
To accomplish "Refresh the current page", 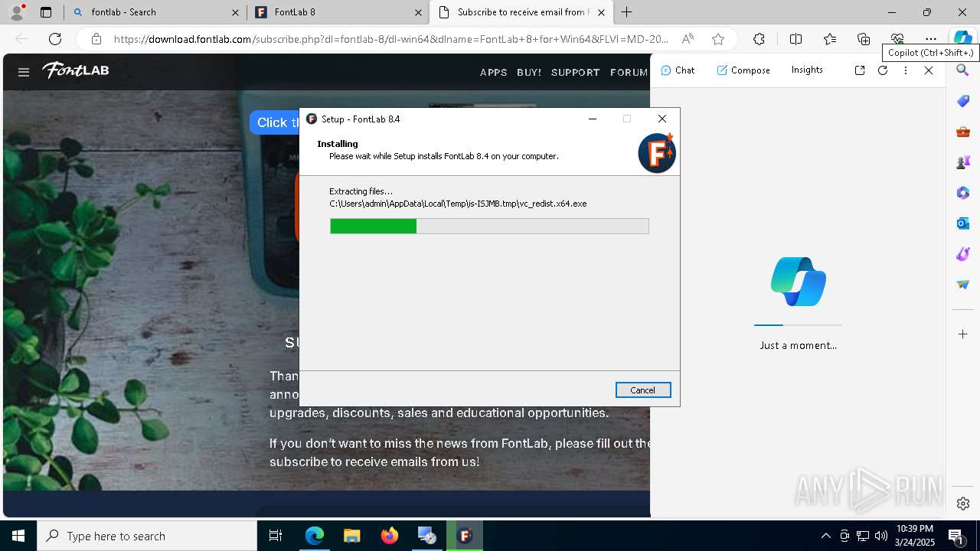I will pyautogui.click(x=55, y=39).
